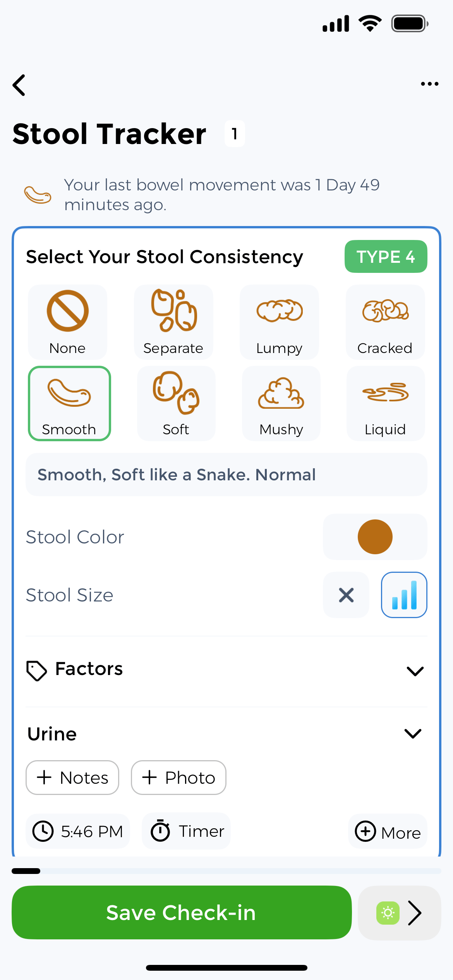The image size is (453, 980).
Task: Open the brown Stool Color swatch
Action: pyautogui.click(x=375, y=537)
